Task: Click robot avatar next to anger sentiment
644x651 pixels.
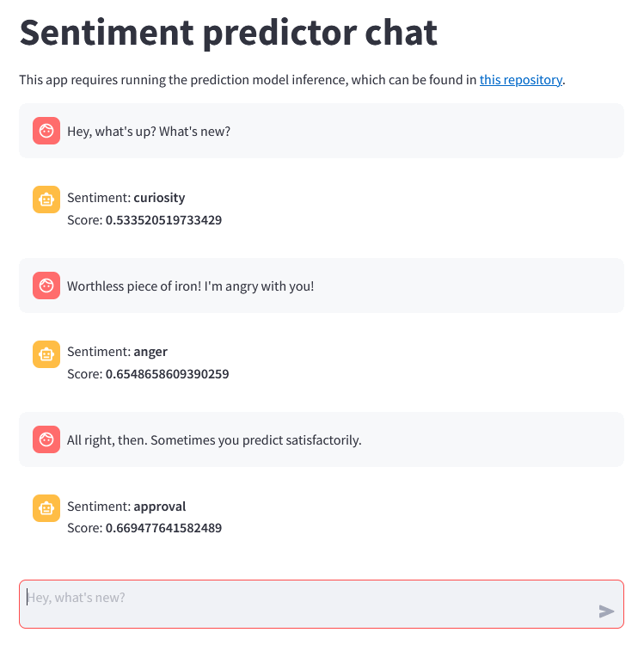Action: pyautogui.click(x=46, y=353)
